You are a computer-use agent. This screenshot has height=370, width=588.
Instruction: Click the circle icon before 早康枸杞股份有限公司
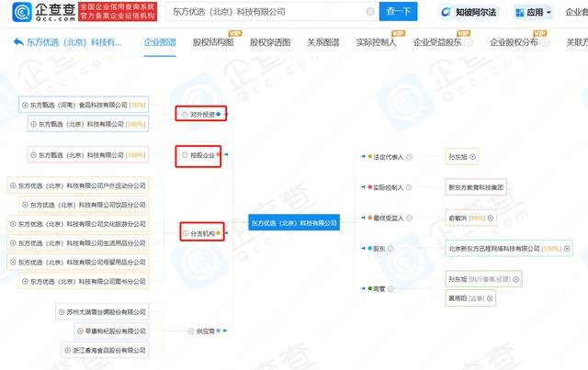click(x=80, y=331)
